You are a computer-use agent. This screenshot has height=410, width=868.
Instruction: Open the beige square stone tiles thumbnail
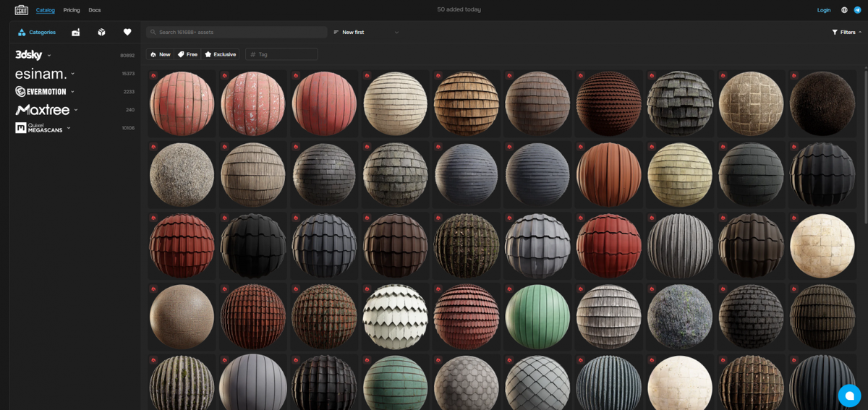(752, 103)
